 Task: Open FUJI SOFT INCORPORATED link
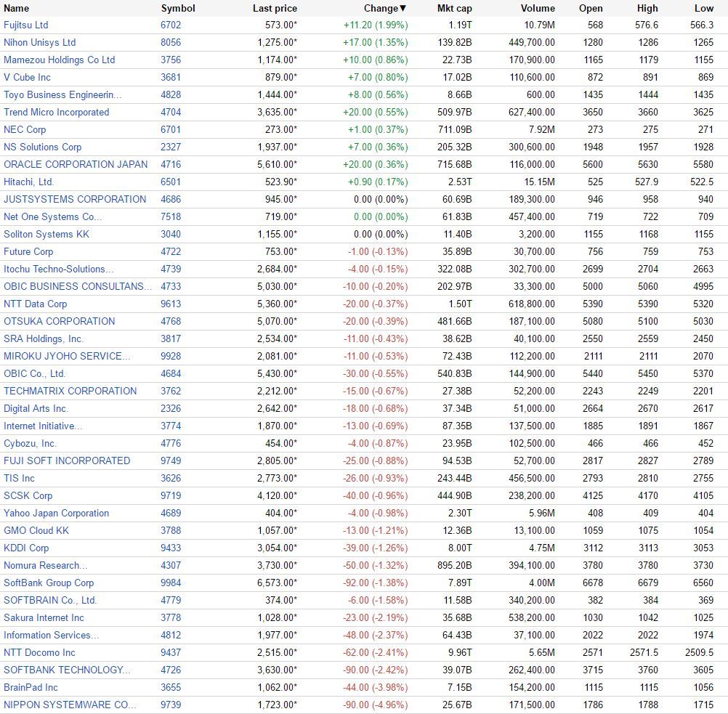67,461
